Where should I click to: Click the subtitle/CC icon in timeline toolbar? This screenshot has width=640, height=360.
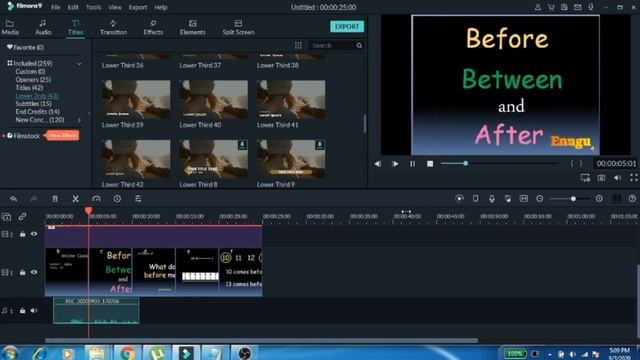tap(524, 199)
